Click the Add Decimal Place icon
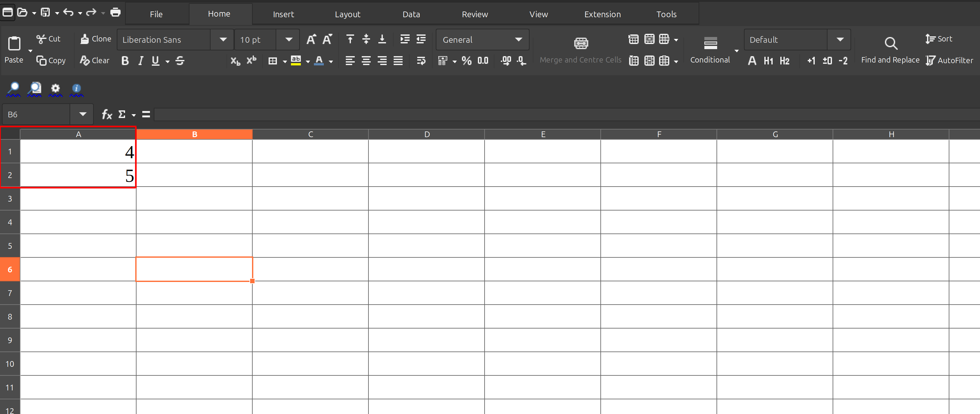The height and width of the screenshot is (414, 980). pyautogui.click(x=506, y=61)
